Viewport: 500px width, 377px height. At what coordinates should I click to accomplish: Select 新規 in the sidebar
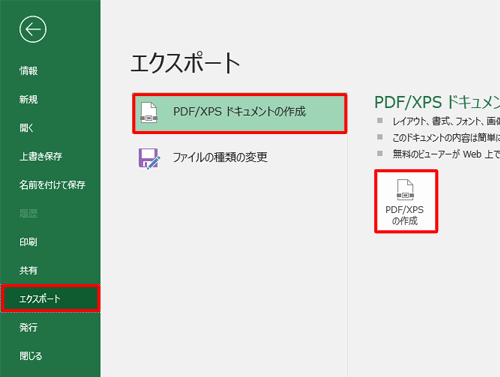(28, 99)
